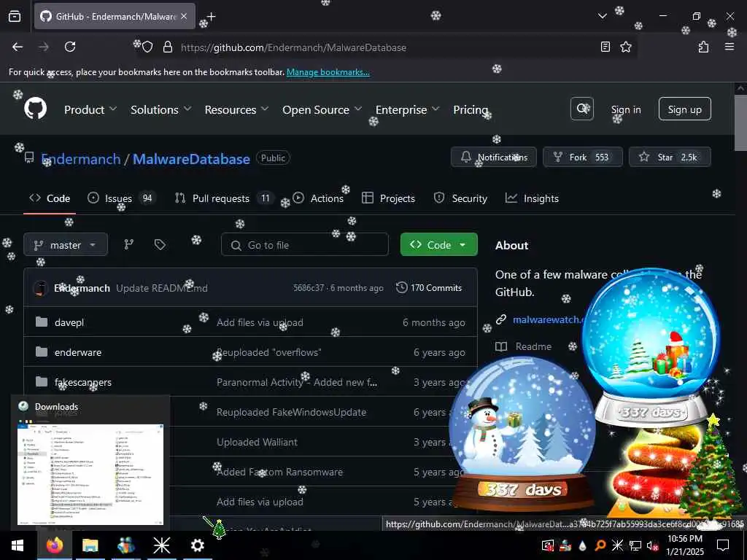The width and height of the screenshot is (747, 560).
Task: Go back using browser back arrow
Action: pos(18,47)
